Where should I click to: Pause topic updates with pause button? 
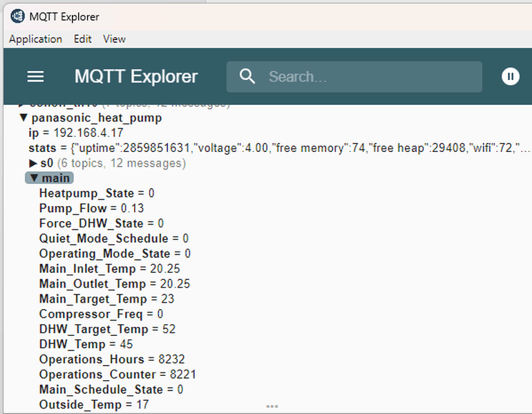coord(511,76)
